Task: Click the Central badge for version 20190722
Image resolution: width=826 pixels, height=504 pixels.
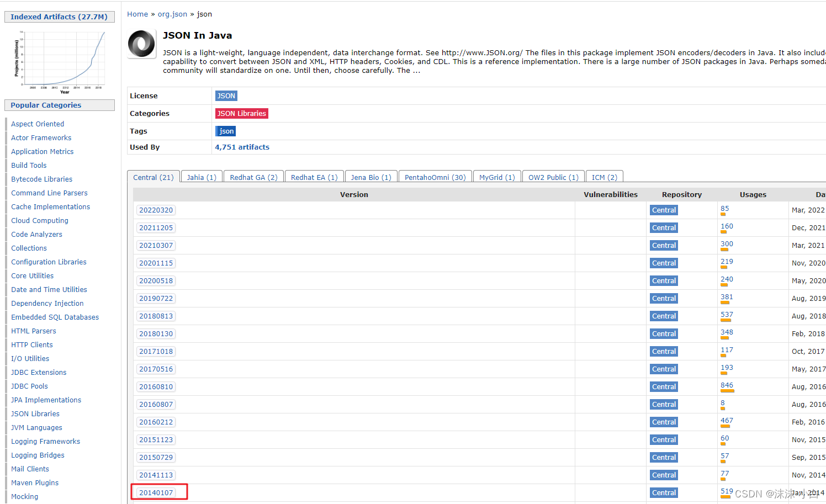Action: pyautogui.click(x=664, y=299)
